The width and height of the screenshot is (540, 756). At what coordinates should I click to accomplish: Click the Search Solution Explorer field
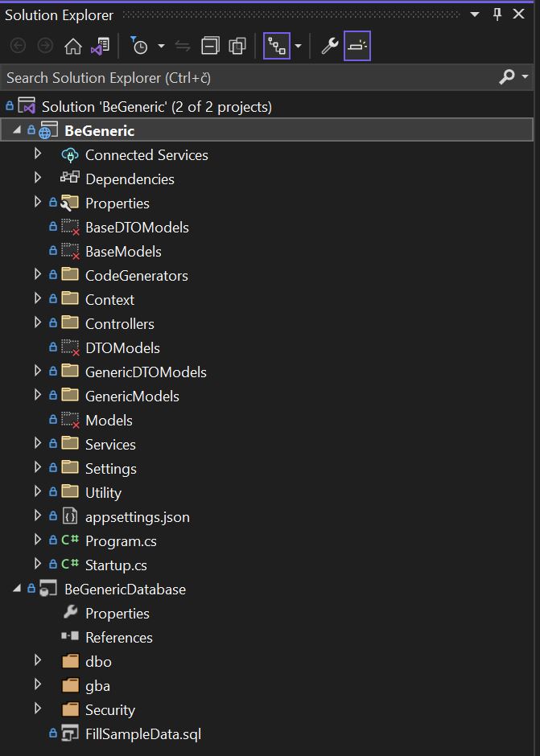click(x=249, y=78)
